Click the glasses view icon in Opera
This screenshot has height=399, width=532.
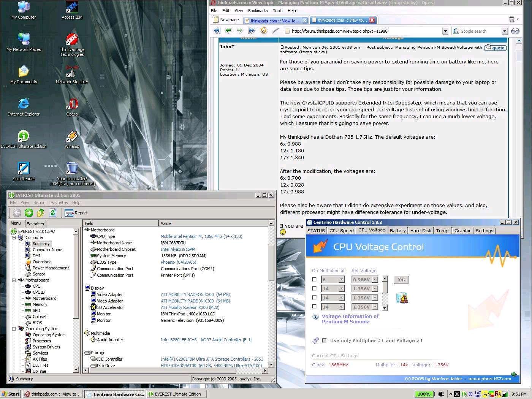[x=515, y=31]
